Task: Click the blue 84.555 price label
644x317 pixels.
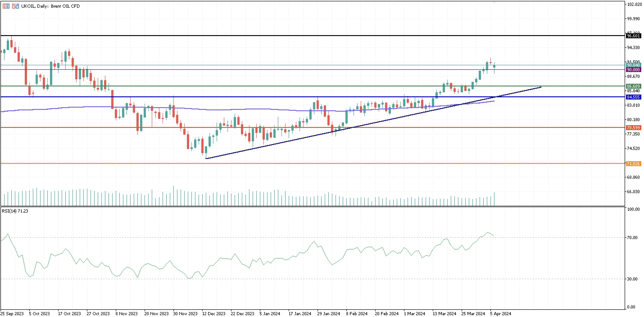Action: (x=633, y=97)
